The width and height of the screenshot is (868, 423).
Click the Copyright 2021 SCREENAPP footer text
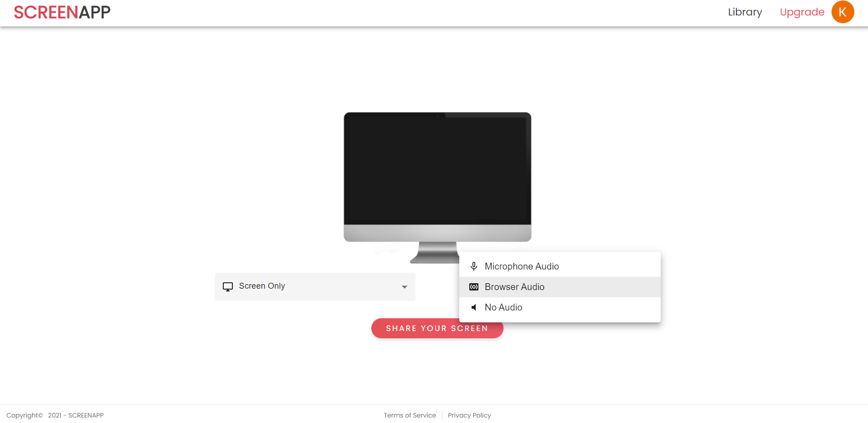coord(55,415)
